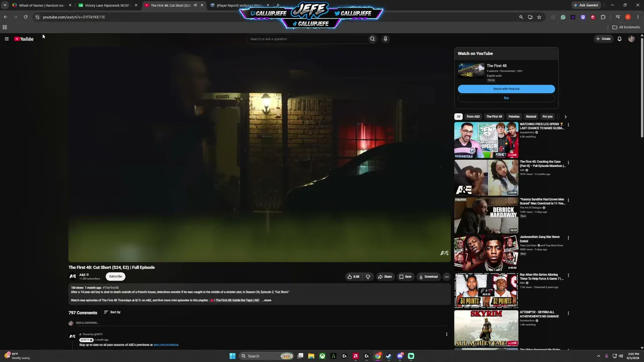Open the Sort by comments dropdown

(112, 312)
